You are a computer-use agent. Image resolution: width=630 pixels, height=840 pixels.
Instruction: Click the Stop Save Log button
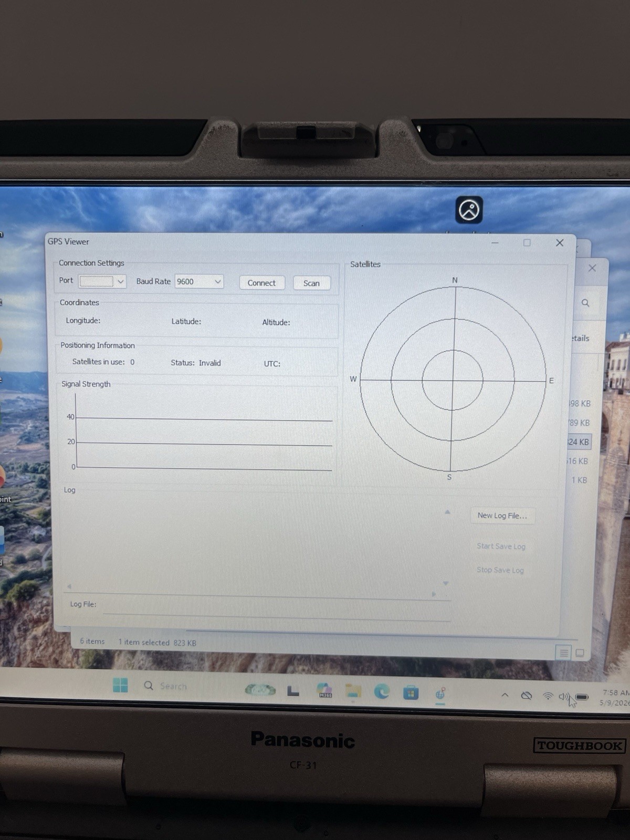[x=500, y=570]
